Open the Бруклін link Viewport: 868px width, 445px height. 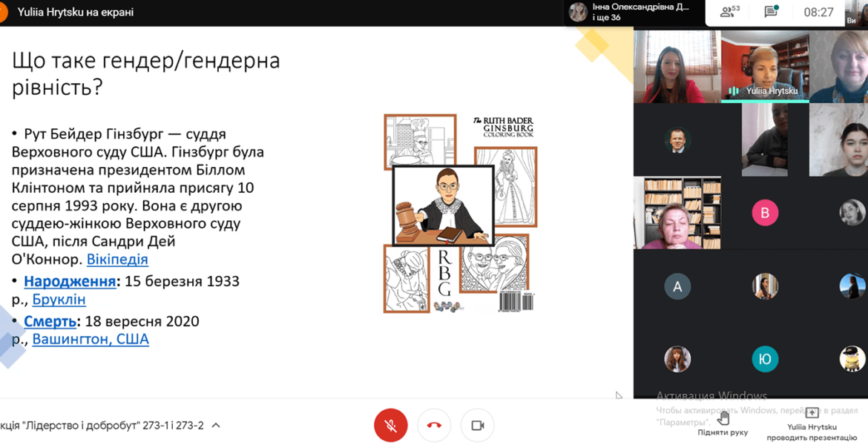pyautogui.click(x=59, y=300)
